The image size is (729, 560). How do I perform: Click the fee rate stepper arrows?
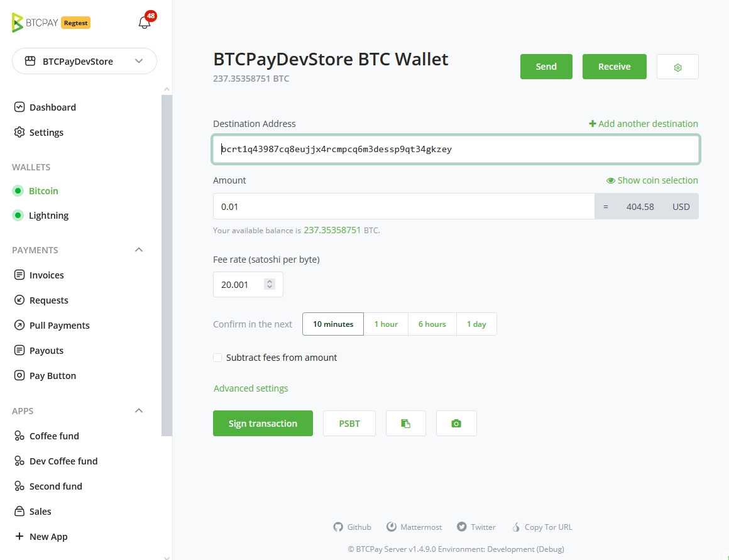click(270, 285)
